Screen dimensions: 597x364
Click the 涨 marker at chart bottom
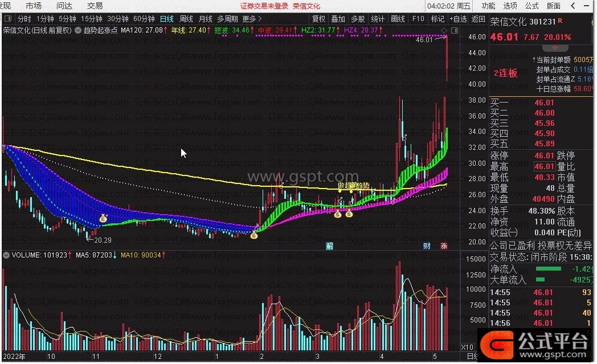[444, 246]
